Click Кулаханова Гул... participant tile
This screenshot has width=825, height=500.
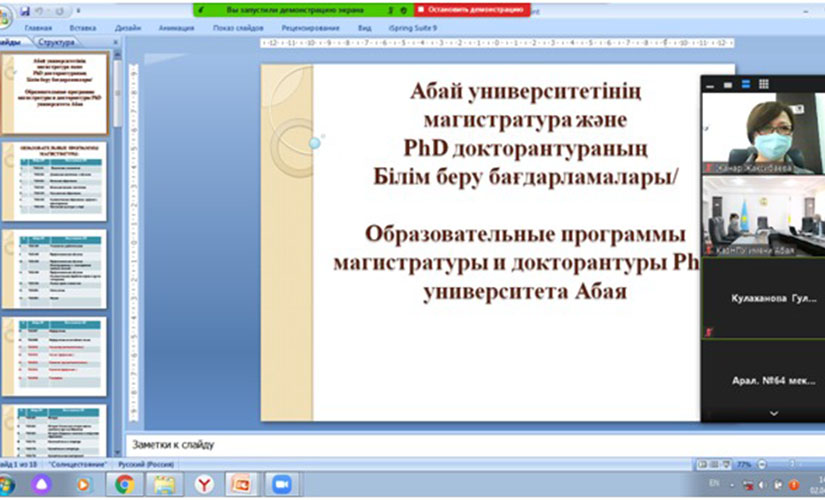pyautogui.click(x=763, y=298)
